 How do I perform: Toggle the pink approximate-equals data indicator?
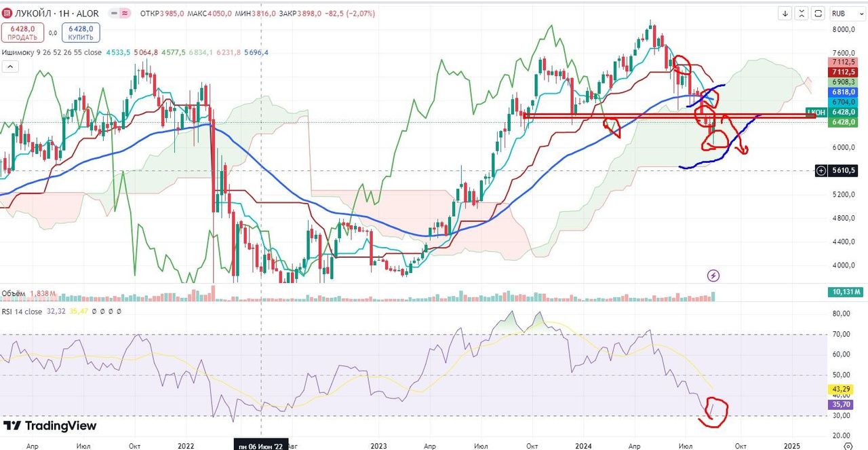pyautogui.click(x=125, y=14)
